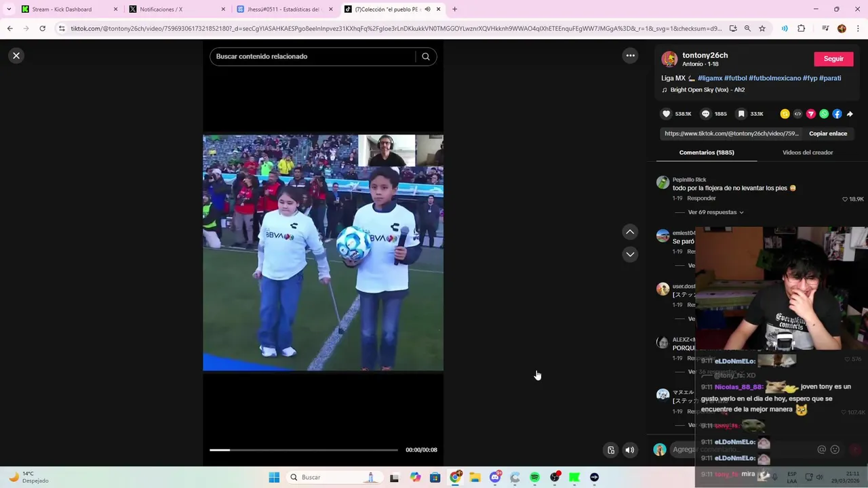
Task: Reload the page with the refresh icon
Action: click(42, 28)
